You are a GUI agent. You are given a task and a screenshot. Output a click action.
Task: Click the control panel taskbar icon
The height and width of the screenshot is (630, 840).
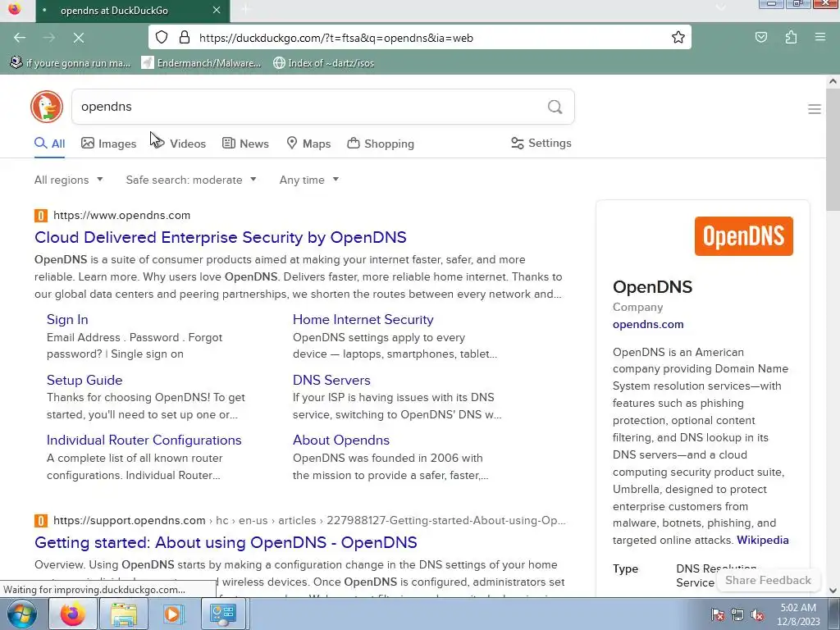coord(223,614)
